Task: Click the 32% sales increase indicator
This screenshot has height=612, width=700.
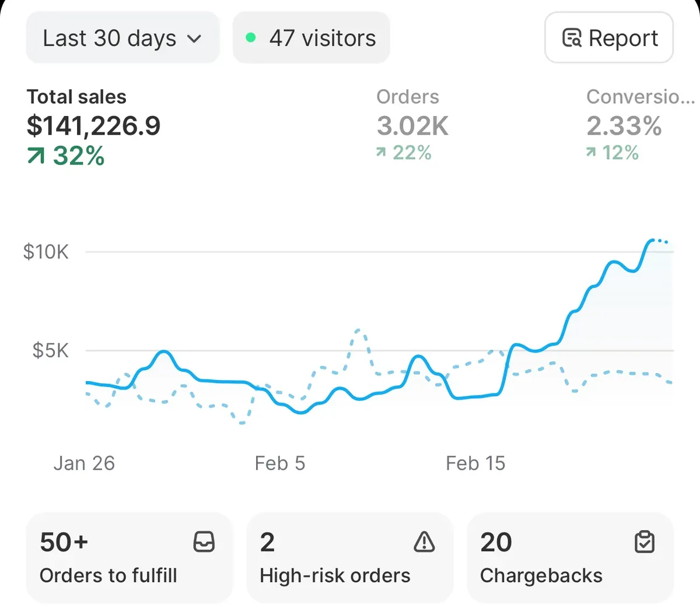Action: pos(66,156)
